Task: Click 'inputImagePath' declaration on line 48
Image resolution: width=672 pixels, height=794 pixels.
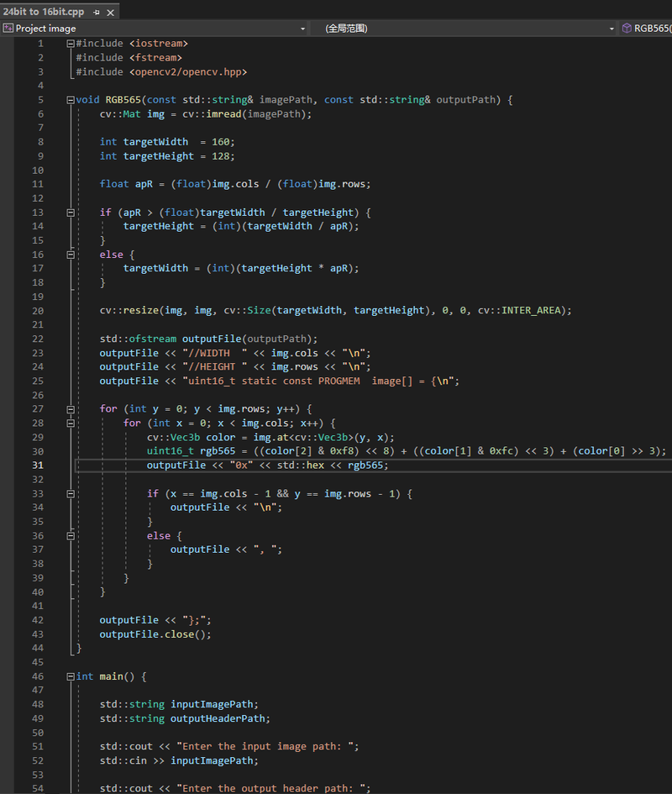Action: 212,704
